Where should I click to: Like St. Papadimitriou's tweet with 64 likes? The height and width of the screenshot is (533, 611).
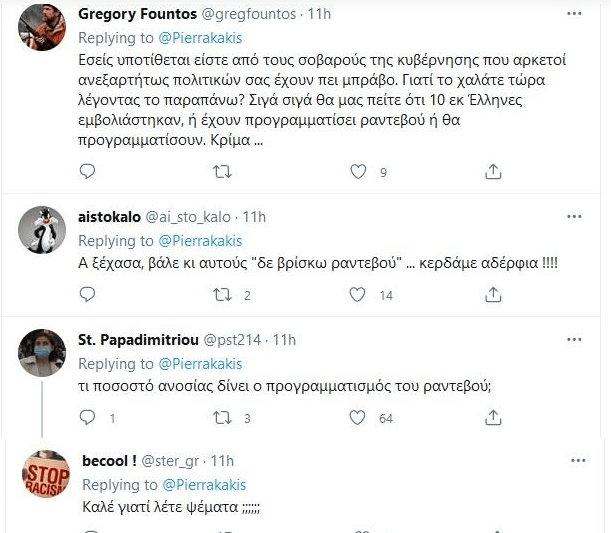pos(358,417)
